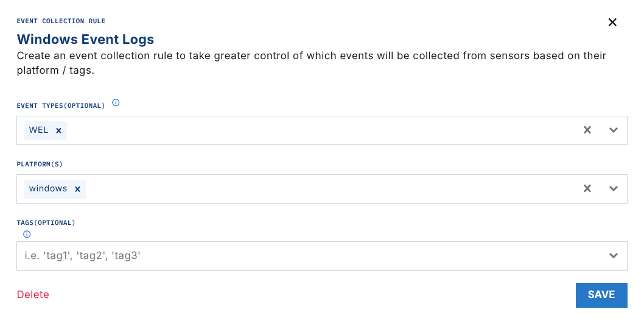The image size is (644, 323).
Task: Click the Delete link
Action: click(x=33, y=295)
